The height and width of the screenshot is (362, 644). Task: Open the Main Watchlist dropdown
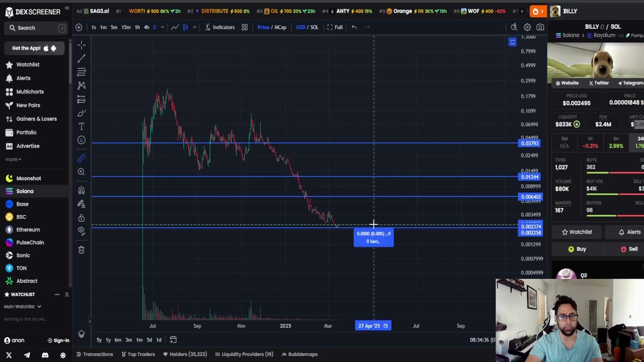23,307
